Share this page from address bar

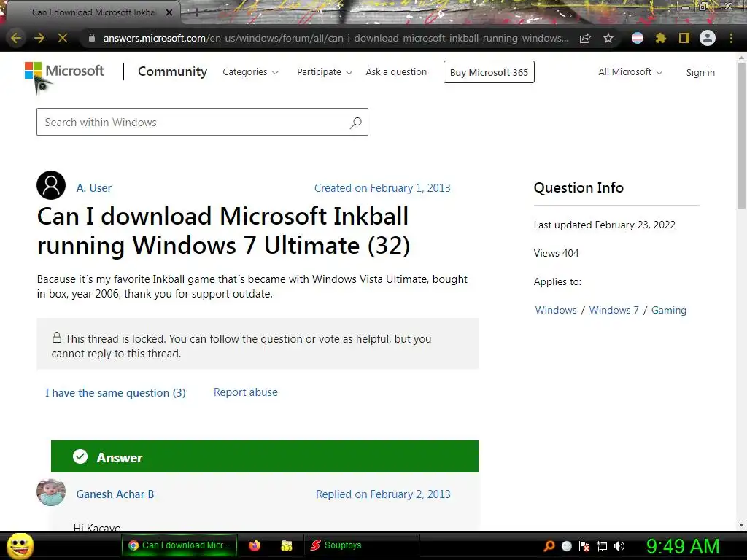[x=585, y=38]
